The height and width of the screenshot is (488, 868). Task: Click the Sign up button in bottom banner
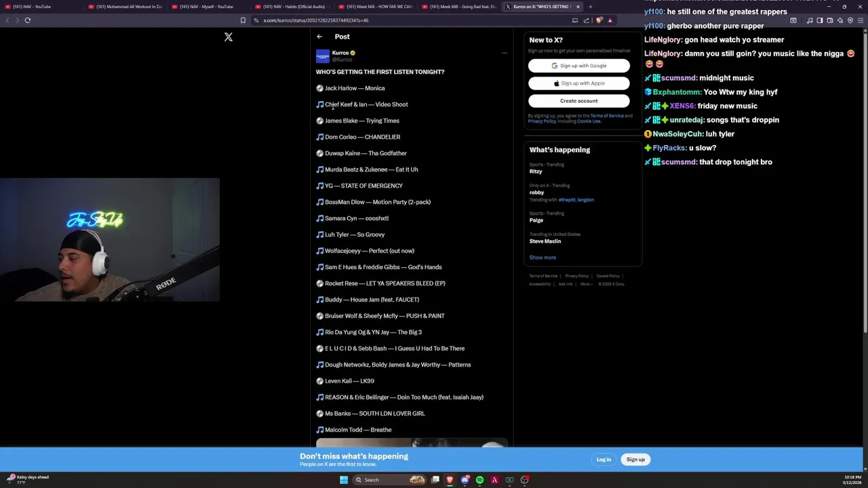(x=635, y=460)
